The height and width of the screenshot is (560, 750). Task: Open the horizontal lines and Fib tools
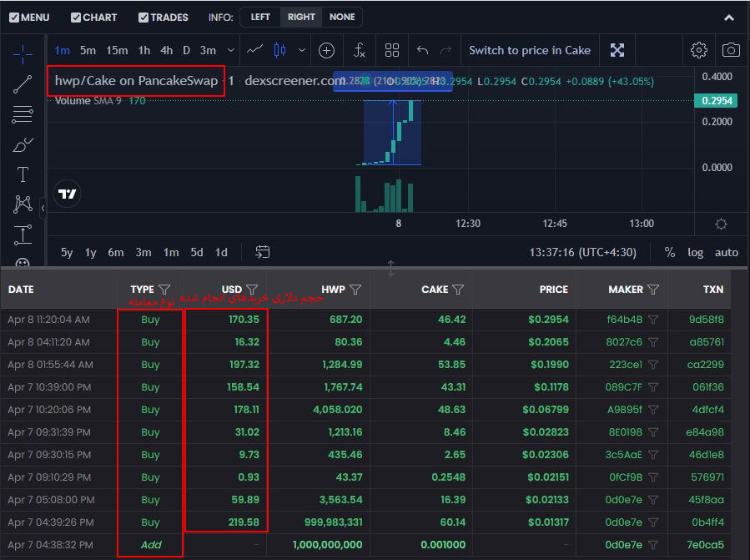pyautogui.click(x=23, y=114)
